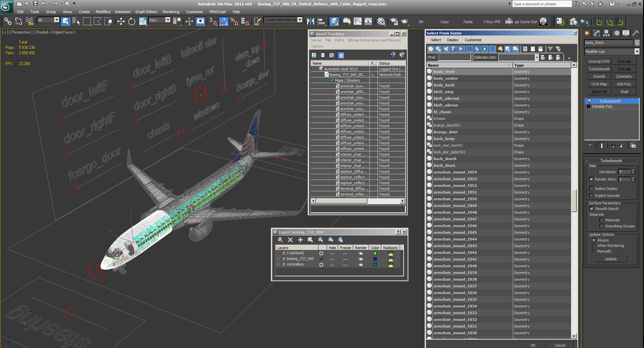Toggle the lights filter in Select From Scene
This screenshot has width=644, height=348.
446,49
